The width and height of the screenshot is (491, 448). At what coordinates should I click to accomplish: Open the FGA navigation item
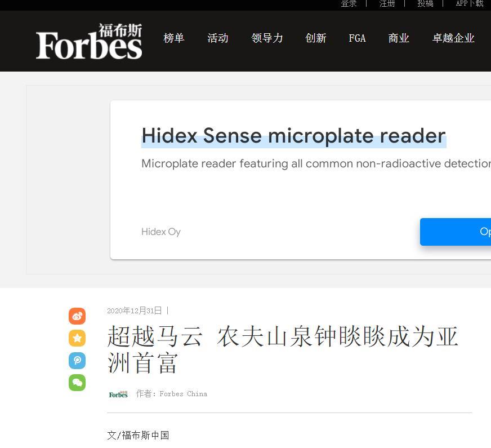357,38
